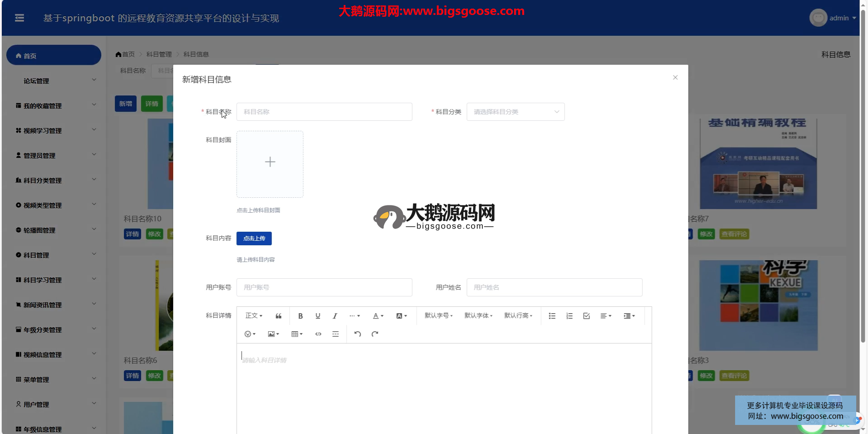Toggle bold formatting in the editor

(300, 316)
